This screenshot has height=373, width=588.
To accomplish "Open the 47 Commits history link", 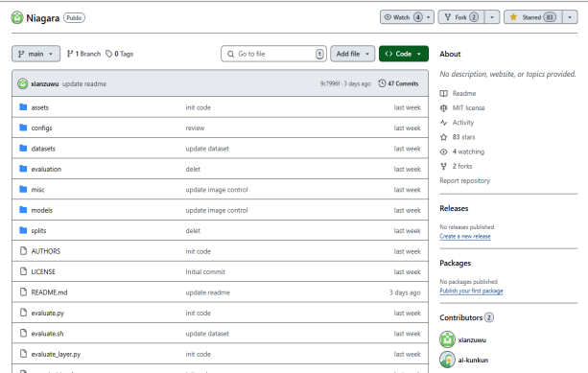I will [398, 83].
